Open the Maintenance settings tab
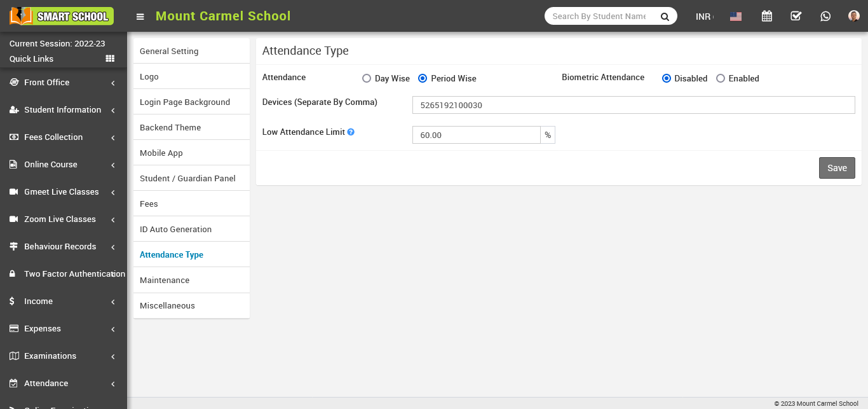 click(165, 280)
